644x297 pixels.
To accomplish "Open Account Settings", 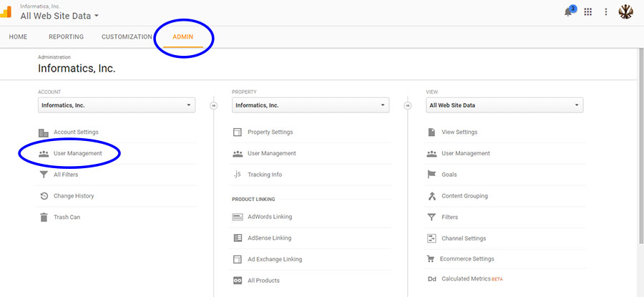I will pos(76,132).
